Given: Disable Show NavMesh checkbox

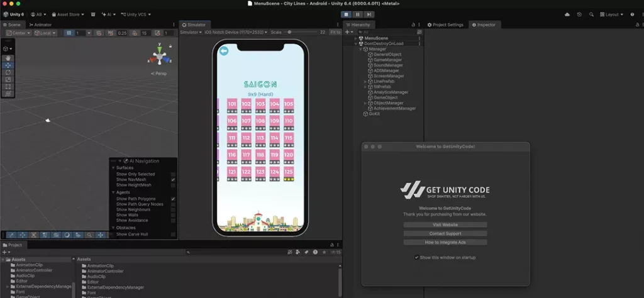Looking at the screenshot, I should tap(173, 180).
